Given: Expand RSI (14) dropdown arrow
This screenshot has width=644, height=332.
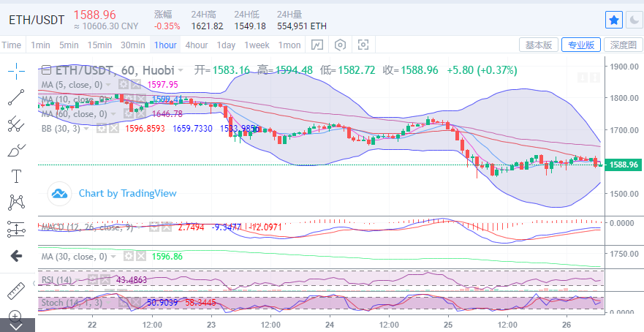Looking at the screenshot, I should [79, 280].
